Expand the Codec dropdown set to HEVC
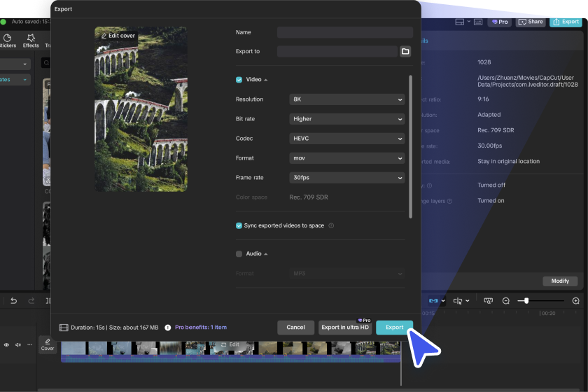This screenshot has height=392, width=588. point(347,139)
